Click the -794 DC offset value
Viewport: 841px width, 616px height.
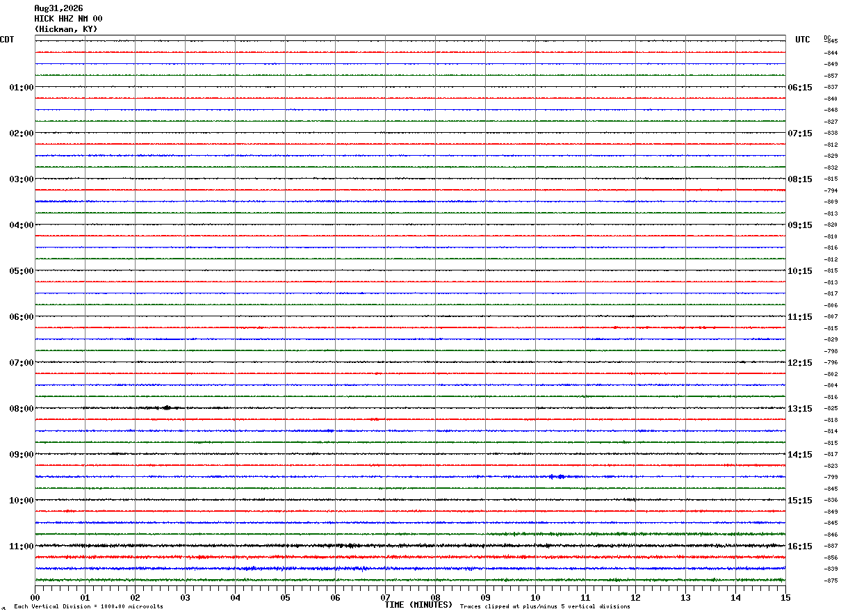coord(831,191)
